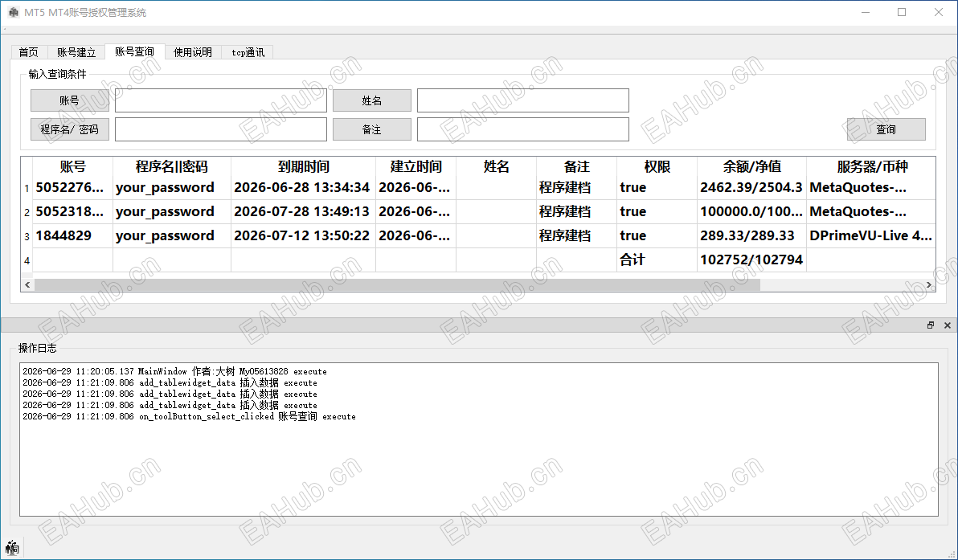Click the 备注 column header in table
Screen dimensions: 958x560
[x=577, y=167]
